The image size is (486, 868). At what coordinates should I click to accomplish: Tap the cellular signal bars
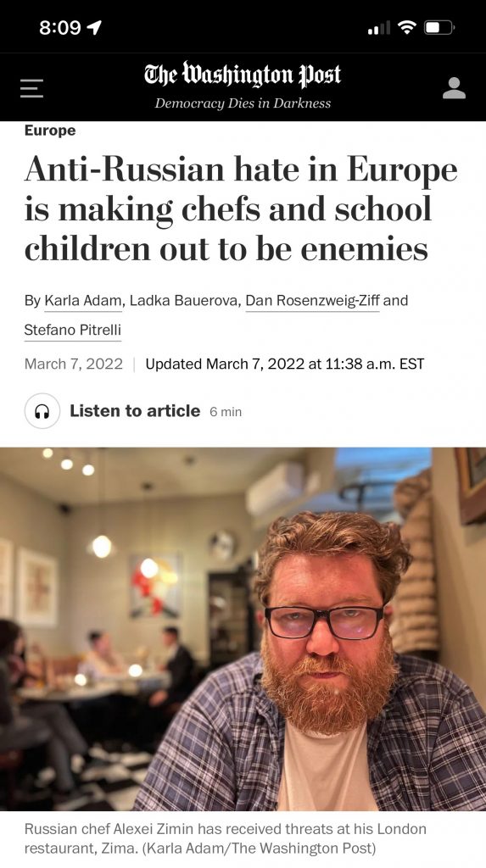click(379, 27)
